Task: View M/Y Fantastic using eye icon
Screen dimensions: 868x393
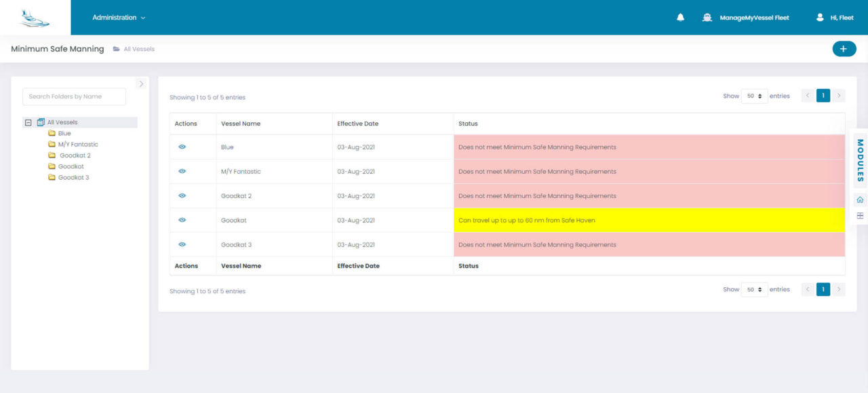Action: tap(182, 172)
